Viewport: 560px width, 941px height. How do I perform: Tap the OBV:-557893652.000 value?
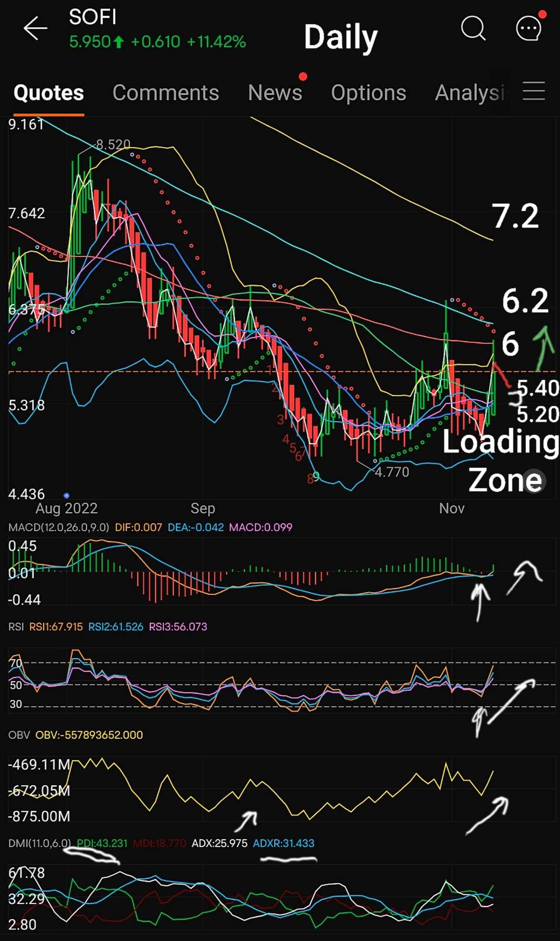[89, 735]
